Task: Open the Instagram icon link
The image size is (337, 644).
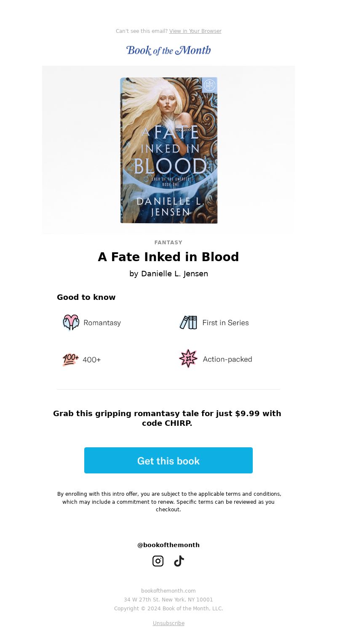Action: [158, 561]
